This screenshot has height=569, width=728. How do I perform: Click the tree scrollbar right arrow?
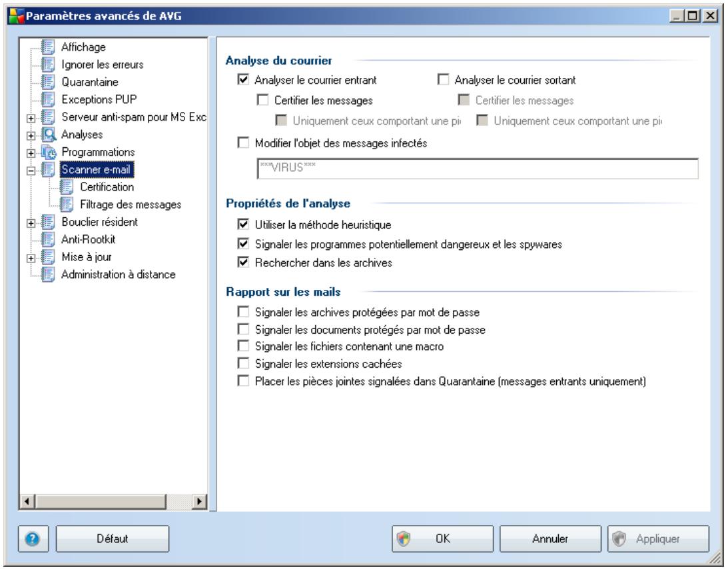click(200, 501)
